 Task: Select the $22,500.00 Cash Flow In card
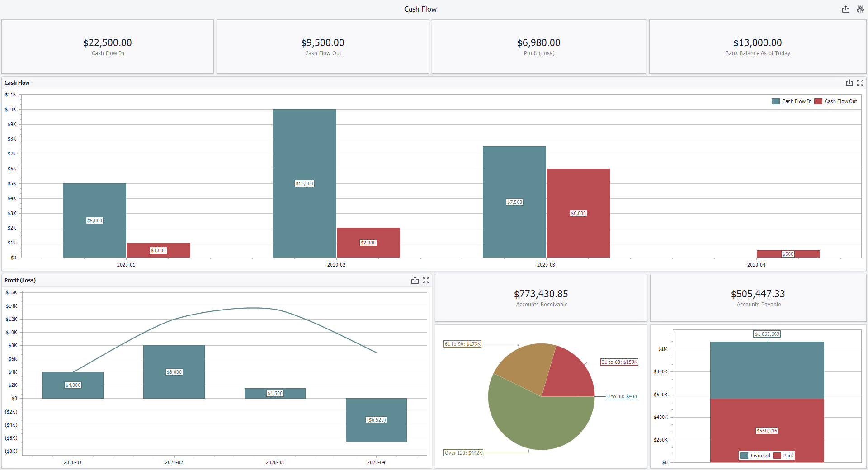[108, 47]
